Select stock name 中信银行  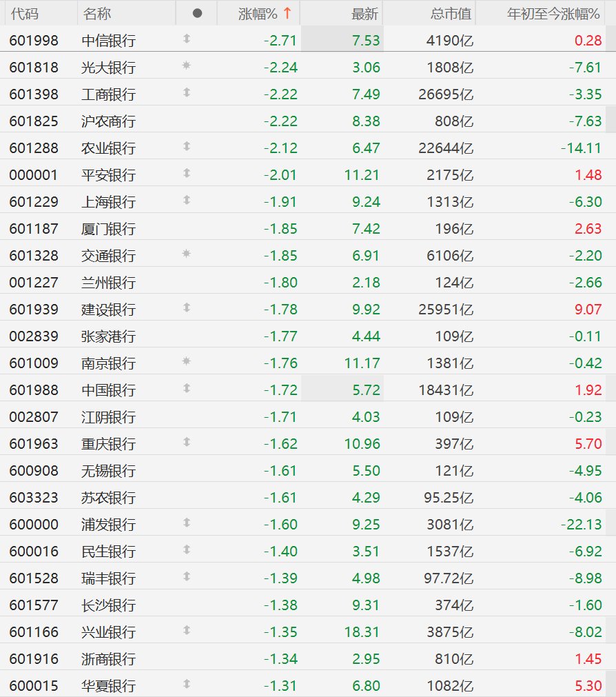[x=108, y=41]
